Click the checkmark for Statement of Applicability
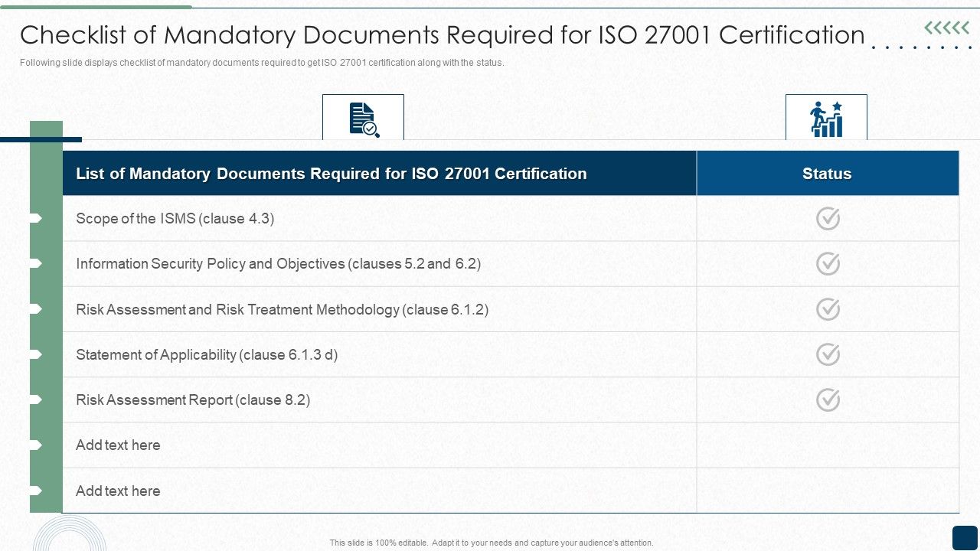 (828, 354)
